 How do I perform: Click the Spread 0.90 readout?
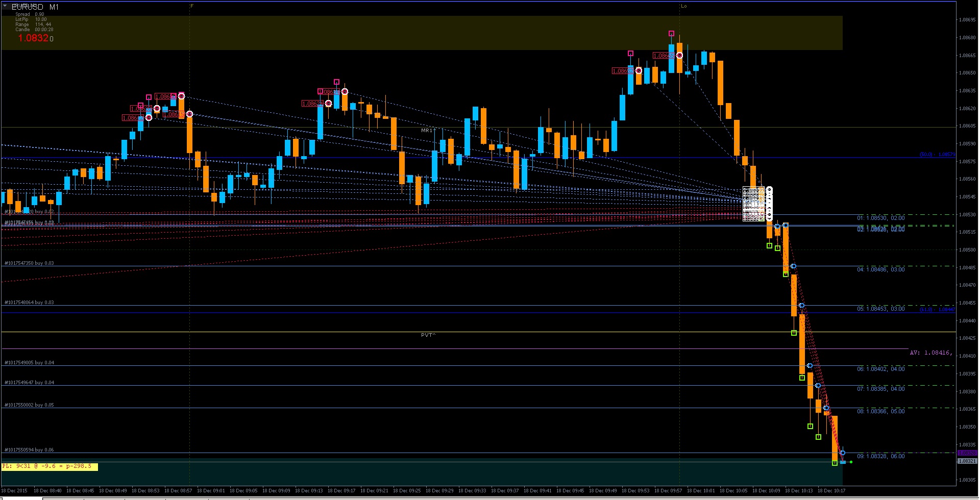tap(30, 14)
